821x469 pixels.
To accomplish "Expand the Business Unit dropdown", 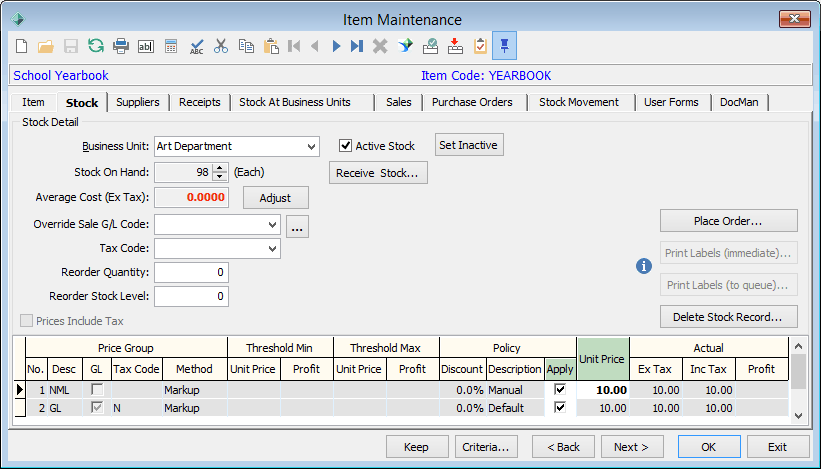I will 312,147.
